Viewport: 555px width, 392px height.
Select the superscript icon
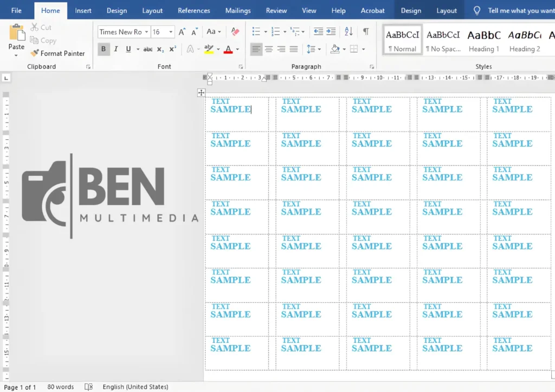pyautogui.click(x=172, y=49)
